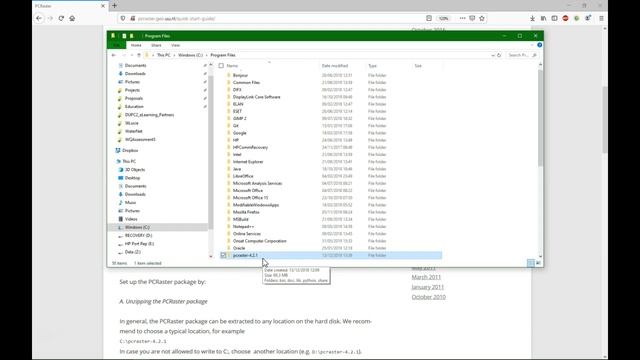This screenshot has width=640, height=360.
Task: Open pinned Education quick access folder
Action: point(134,107)
